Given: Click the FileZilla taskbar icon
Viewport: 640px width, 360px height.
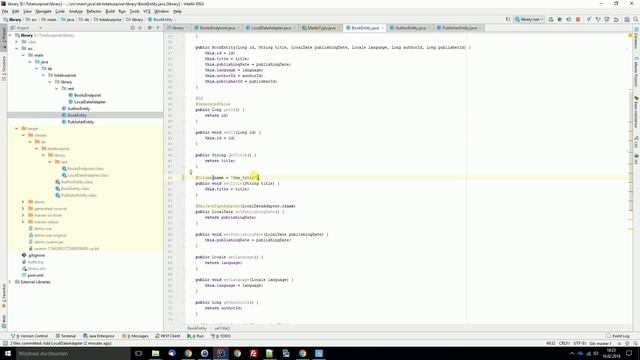Looking at the screenshot, I should pos(253,353).
